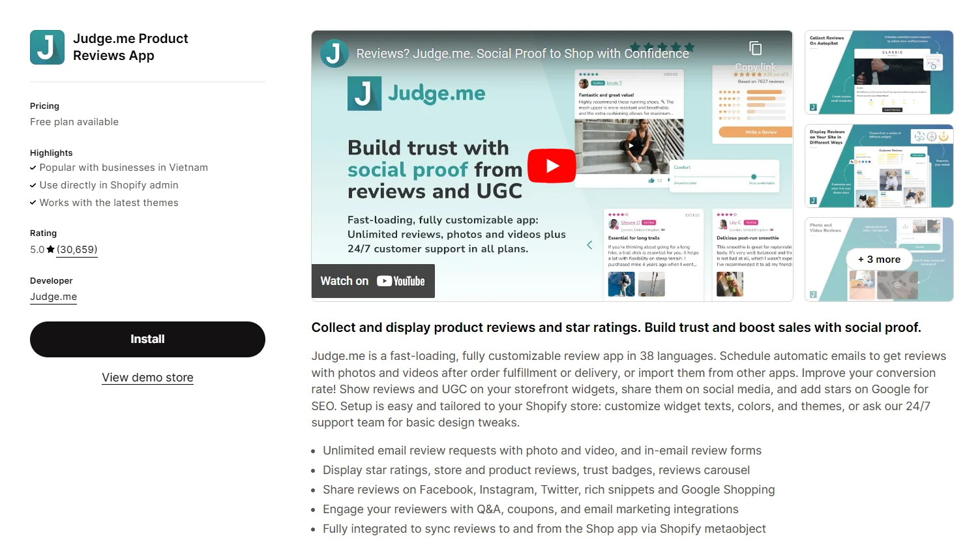
Task: Click the star rating icon
Action: coord(51,249)
